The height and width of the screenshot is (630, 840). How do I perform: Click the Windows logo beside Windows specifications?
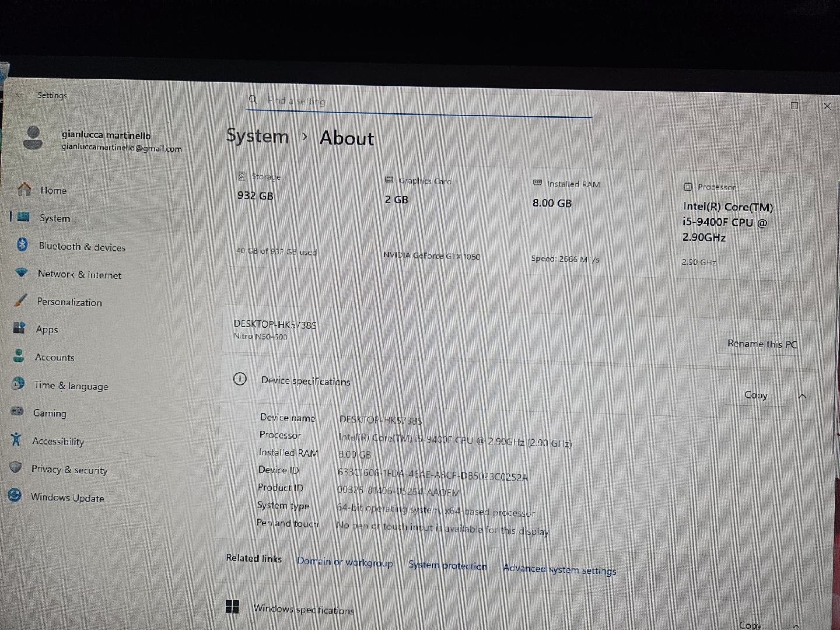coord(232,607)
